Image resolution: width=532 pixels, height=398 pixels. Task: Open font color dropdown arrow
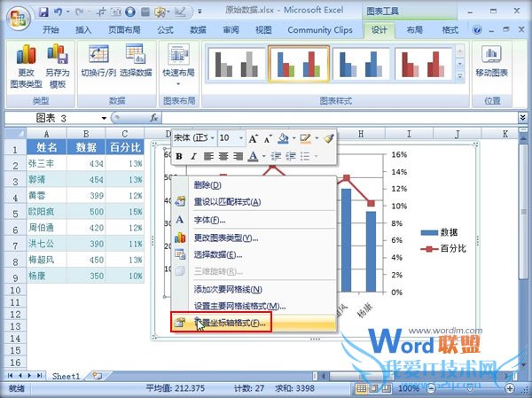pos(263,156)
